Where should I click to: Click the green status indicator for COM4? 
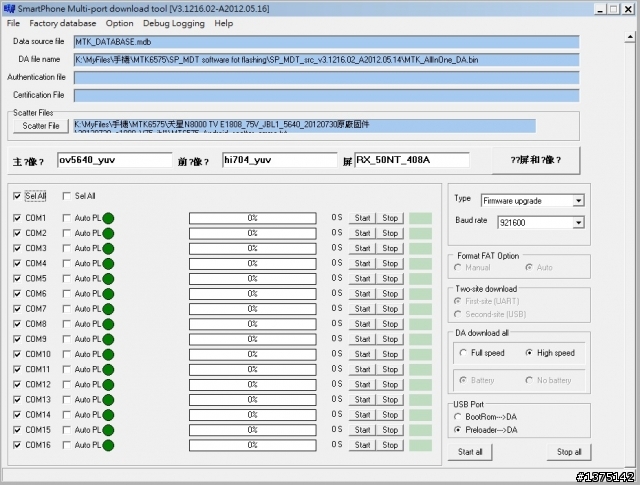coord(108,263)
